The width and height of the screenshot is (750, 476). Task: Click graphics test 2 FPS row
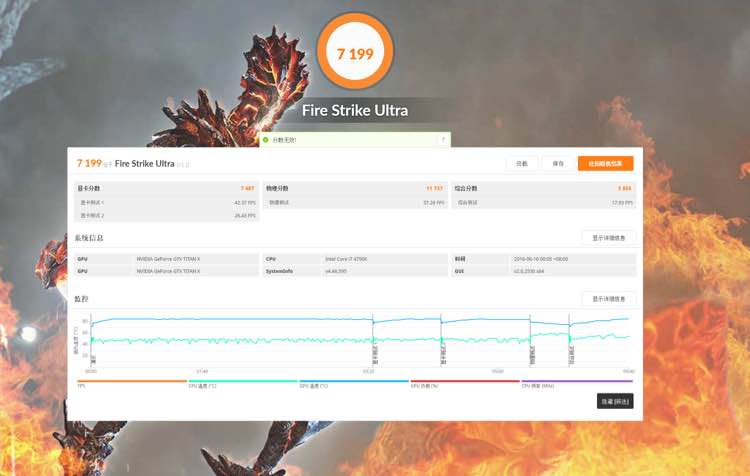167,216
